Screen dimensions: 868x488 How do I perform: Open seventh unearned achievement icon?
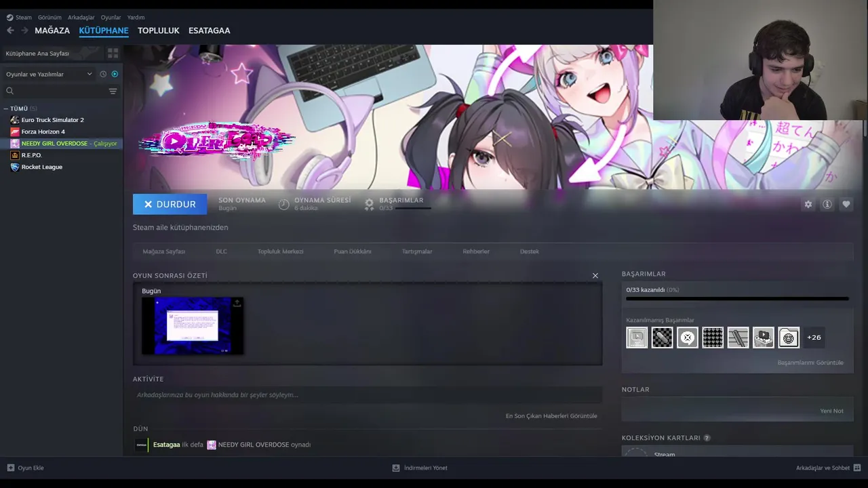pos(789,338)
